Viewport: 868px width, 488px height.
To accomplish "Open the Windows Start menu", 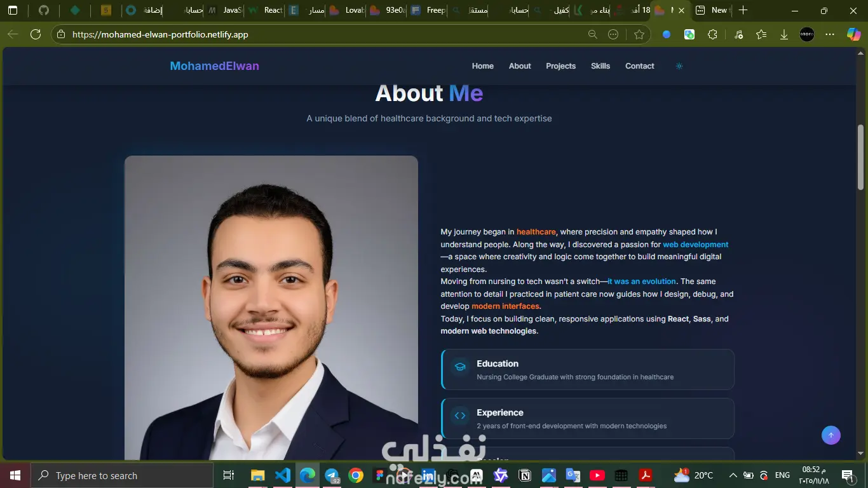I will point(15,475).
